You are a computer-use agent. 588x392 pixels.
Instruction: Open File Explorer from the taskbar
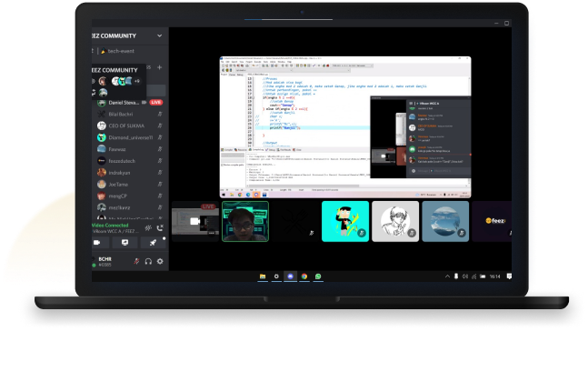(x=263, y=276)
